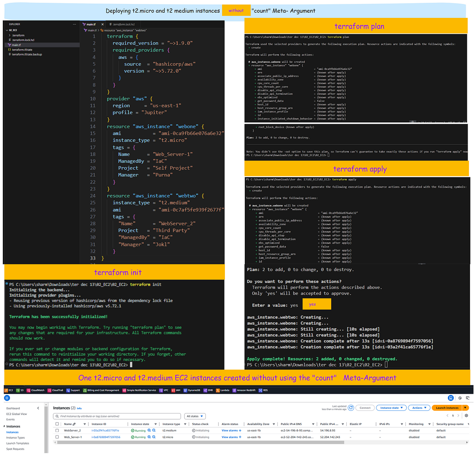Open the AWS console hamburger menu
This screenshot has width=476, height=456.
click(x=7, y=398)
